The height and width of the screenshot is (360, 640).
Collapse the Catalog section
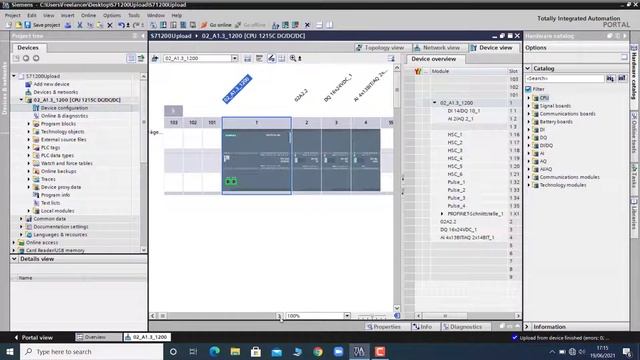(528, 68)
